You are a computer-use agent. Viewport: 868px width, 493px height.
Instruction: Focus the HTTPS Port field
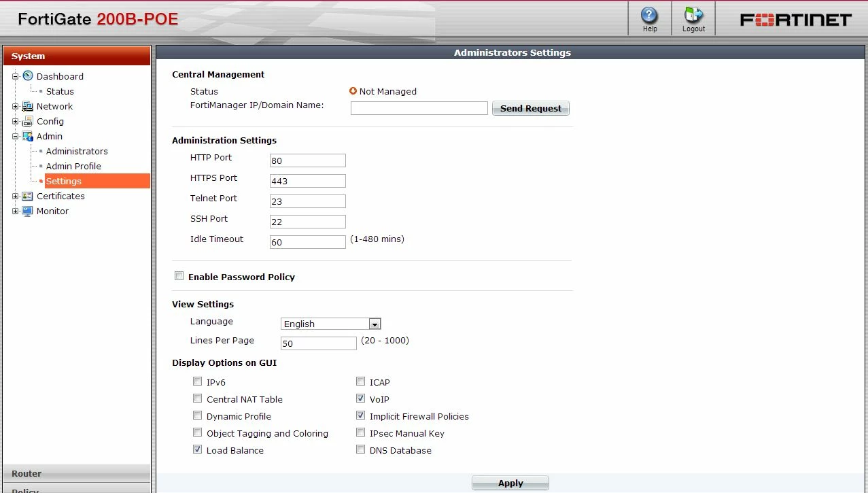308,181
